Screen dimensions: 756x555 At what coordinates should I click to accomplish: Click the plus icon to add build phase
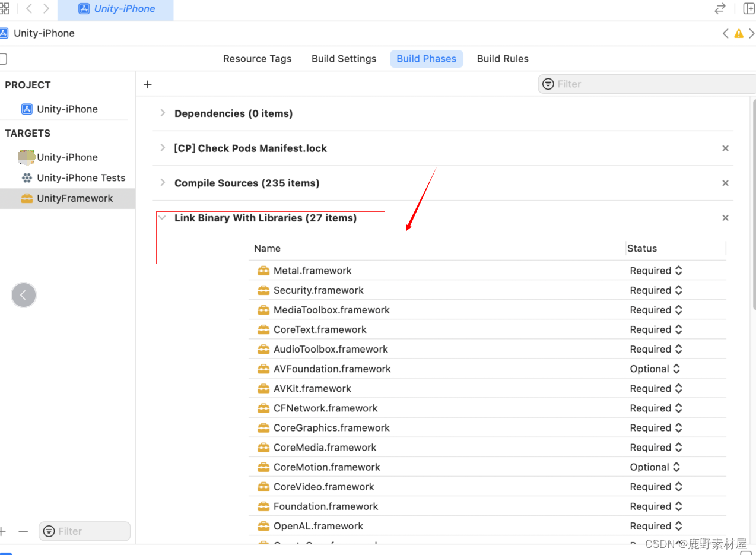148,84
